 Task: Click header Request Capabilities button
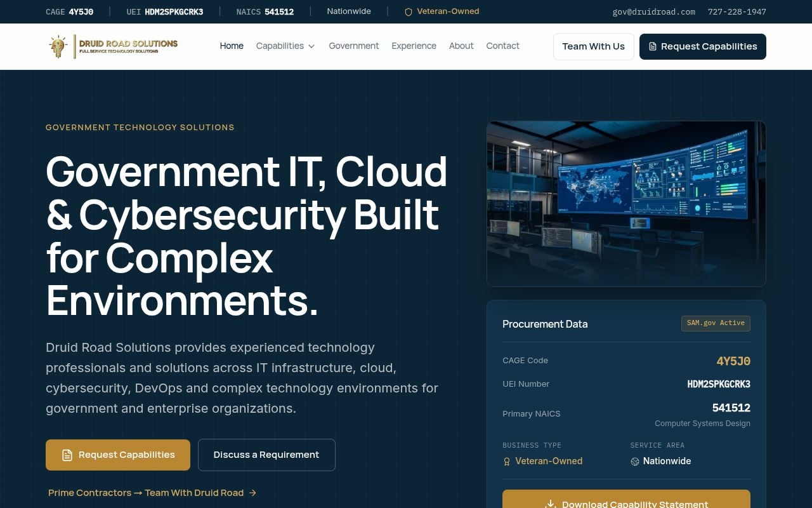point(703,46)
